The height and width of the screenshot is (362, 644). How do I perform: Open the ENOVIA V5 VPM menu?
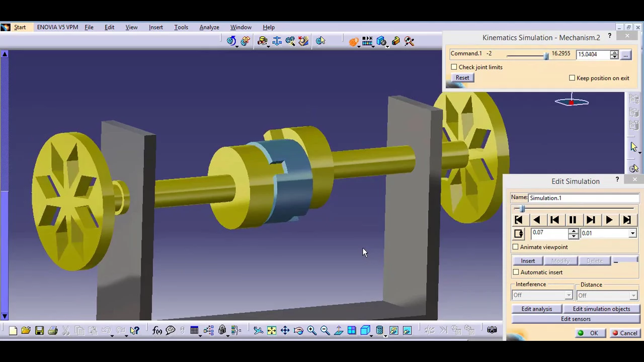click(x=57, y=27)
